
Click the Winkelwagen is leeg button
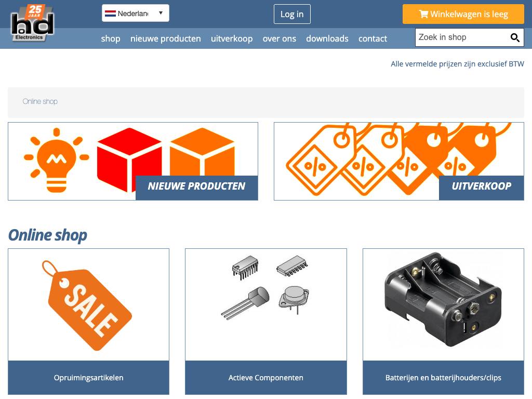(463, 14)
